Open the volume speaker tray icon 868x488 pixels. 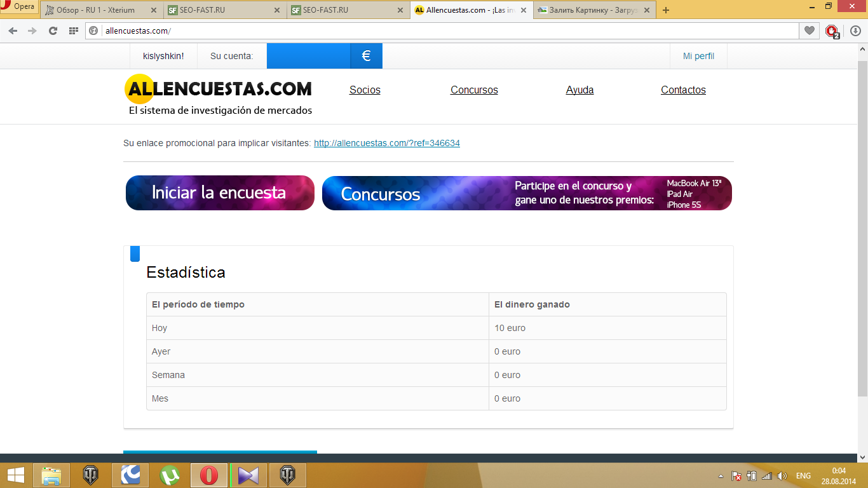click(x=782, y=476)
